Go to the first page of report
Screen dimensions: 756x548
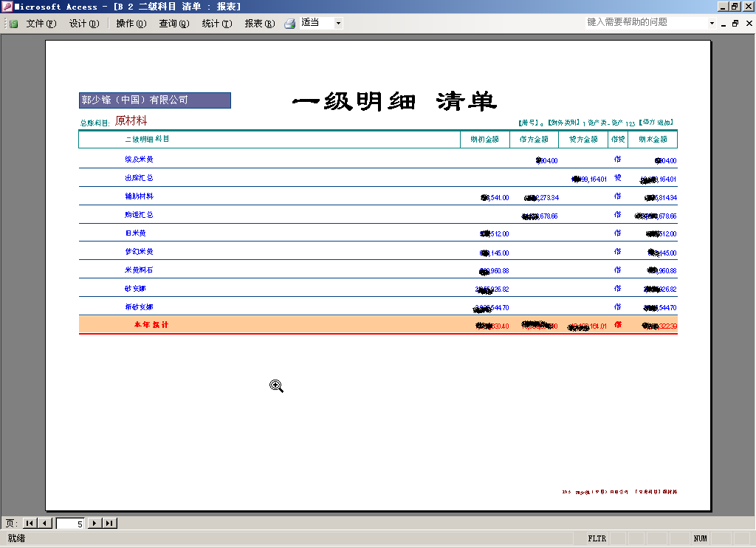[x=30, y=523]
